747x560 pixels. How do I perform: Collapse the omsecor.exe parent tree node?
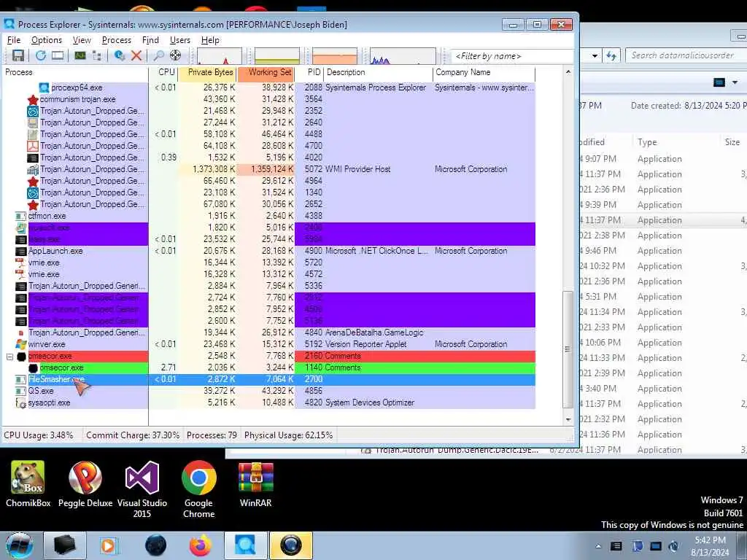(9, 356)
